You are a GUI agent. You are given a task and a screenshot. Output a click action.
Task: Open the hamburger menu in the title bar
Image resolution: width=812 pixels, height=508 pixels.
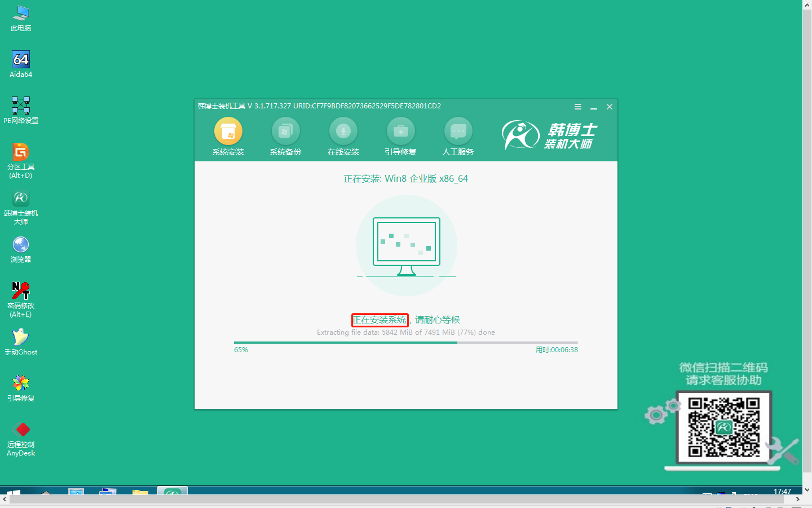point(577,106)
